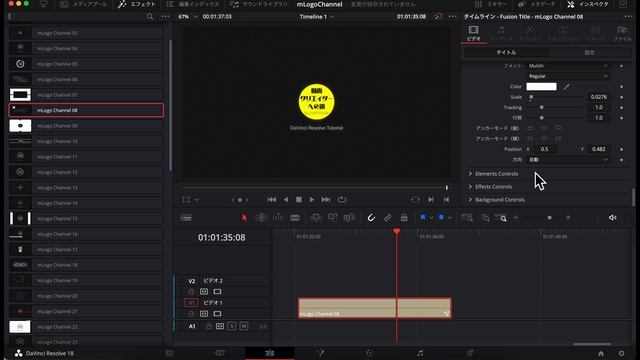Open the Mixer panel
The width and height of the screenshot is (640, 360).
coord(491,4)
